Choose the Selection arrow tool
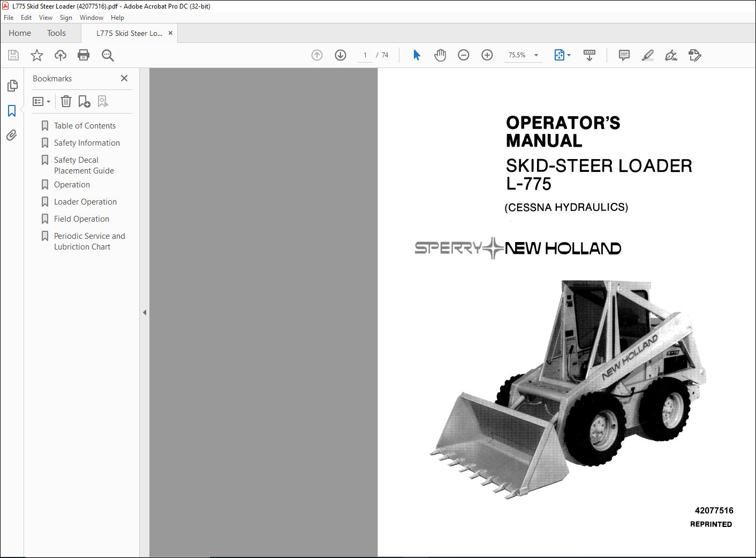 point(417,55)
